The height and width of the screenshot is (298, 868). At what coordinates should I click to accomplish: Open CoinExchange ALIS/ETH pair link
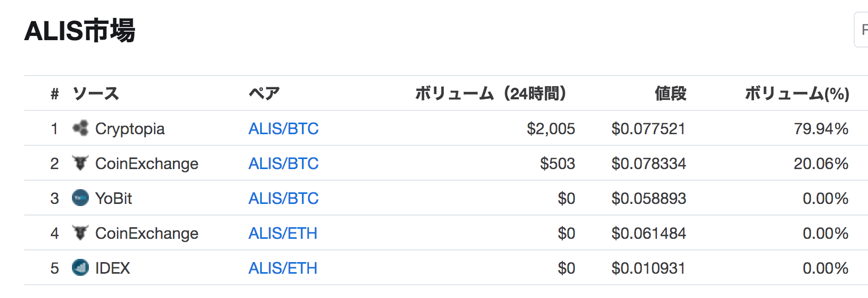point(283,233)
